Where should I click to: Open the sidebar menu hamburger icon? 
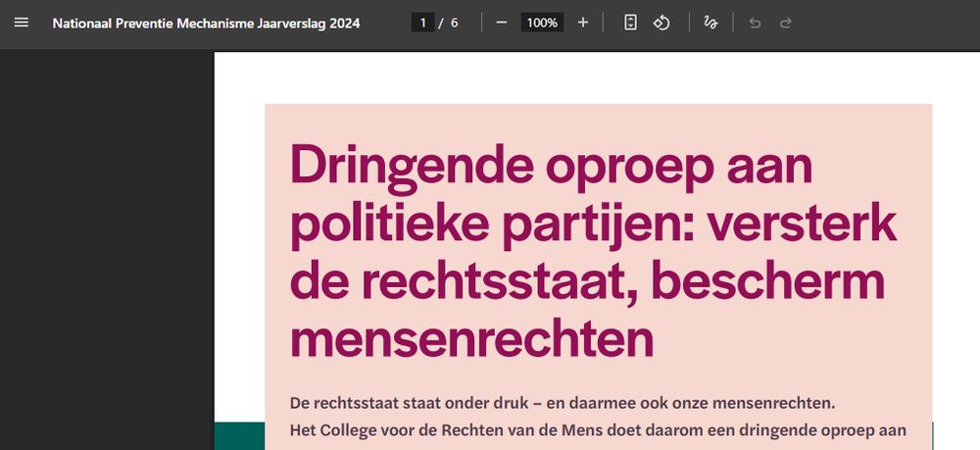click(22, 24)
